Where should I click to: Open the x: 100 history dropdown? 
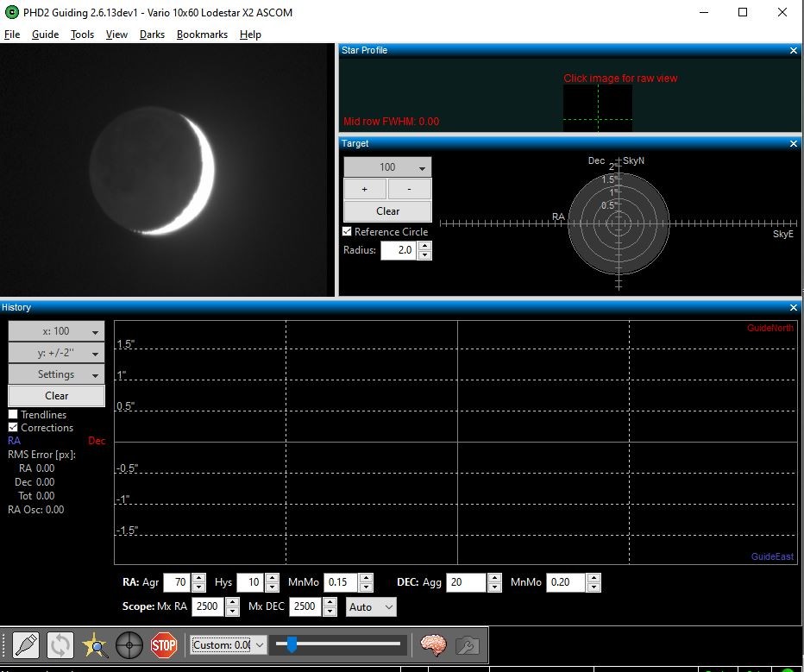[x=56, y=331]
